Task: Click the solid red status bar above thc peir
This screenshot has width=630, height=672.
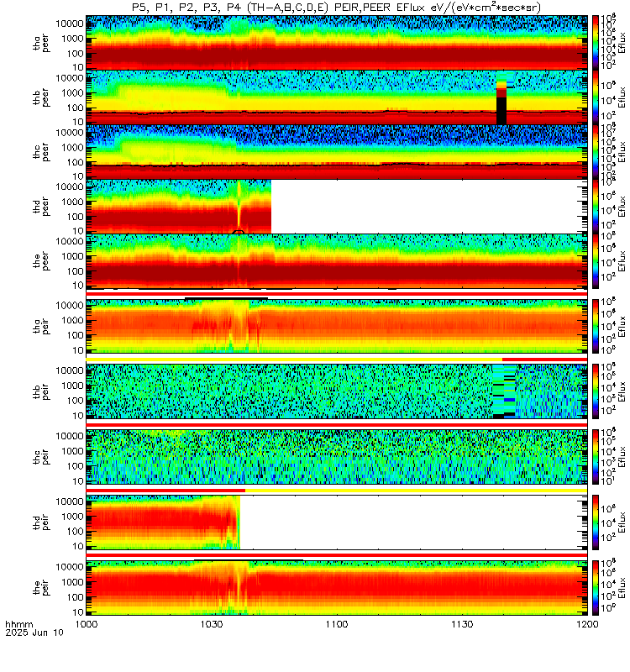Action: coord(337,425)
